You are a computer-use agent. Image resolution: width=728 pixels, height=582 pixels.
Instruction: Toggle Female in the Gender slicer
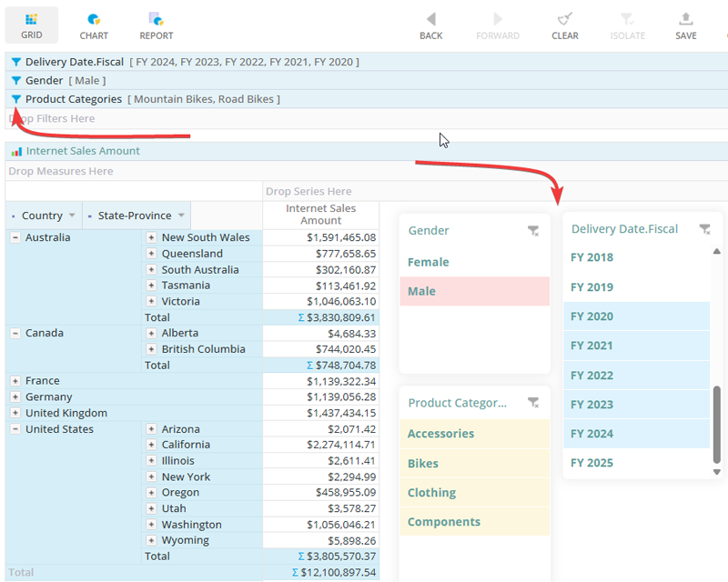(x=429, y=262)
